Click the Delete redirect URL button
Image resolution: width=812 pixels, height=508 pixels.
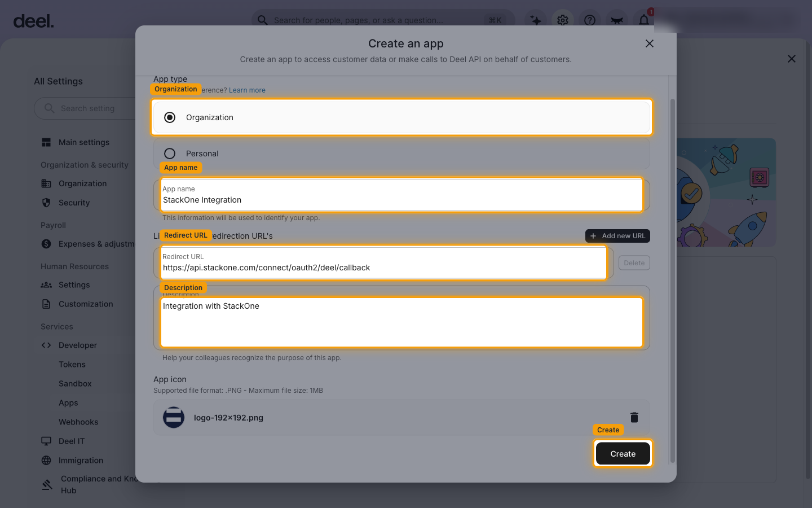pos(634,263)
